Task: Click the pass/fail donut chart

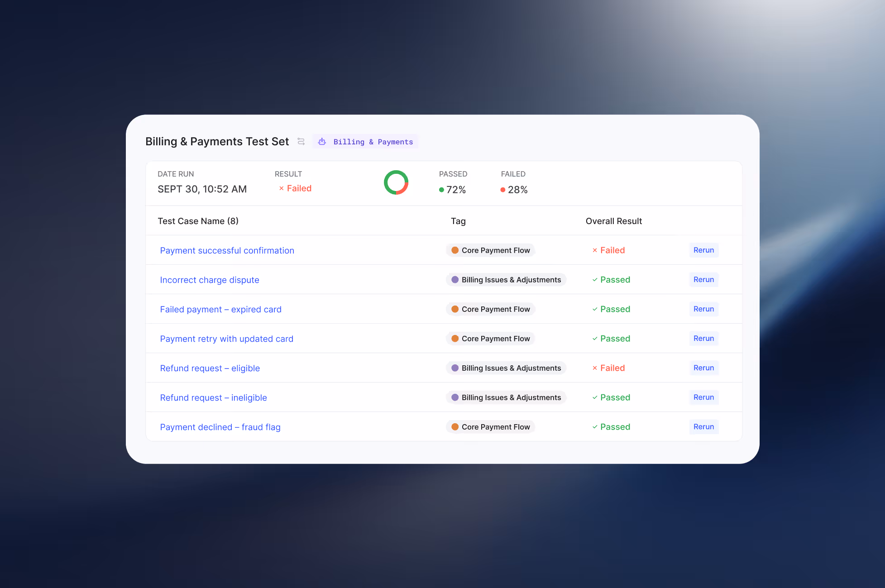Action: point(397,183)
